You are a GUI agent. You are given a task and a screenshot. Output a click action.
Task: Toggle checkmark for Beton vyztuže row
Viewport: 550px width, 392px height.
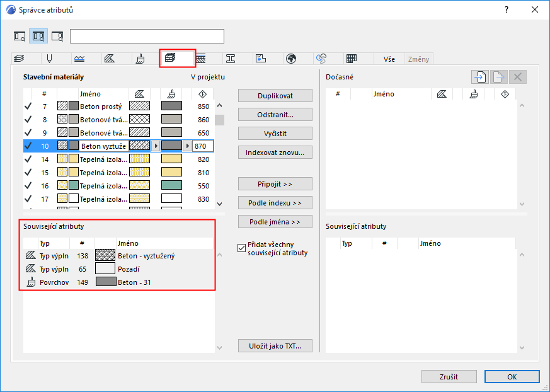point(28,146)
